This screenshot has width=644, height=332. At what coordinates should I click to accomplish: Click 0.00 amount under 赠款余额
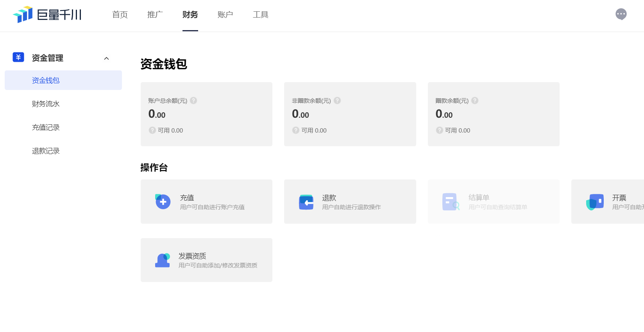tap(444, 114)
